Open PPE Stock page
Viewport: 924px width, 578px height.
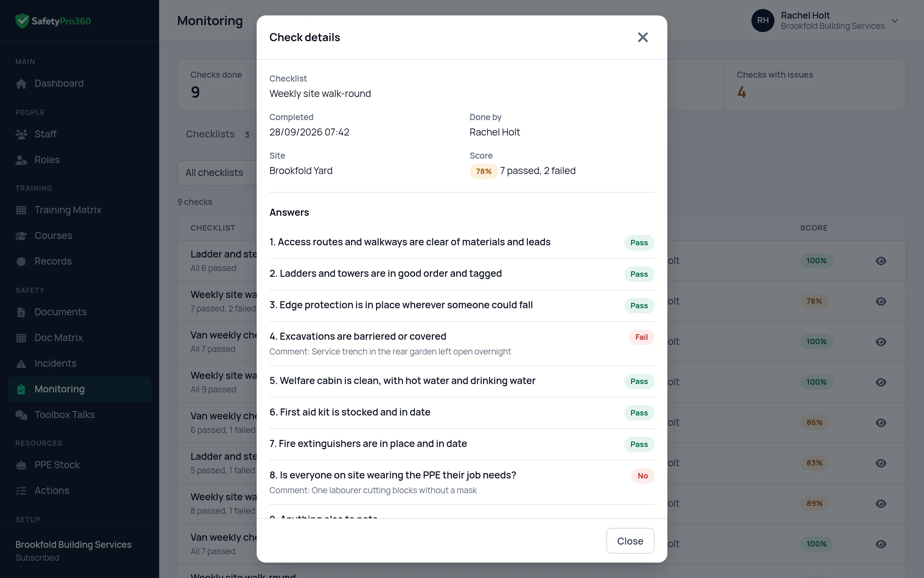80,465
